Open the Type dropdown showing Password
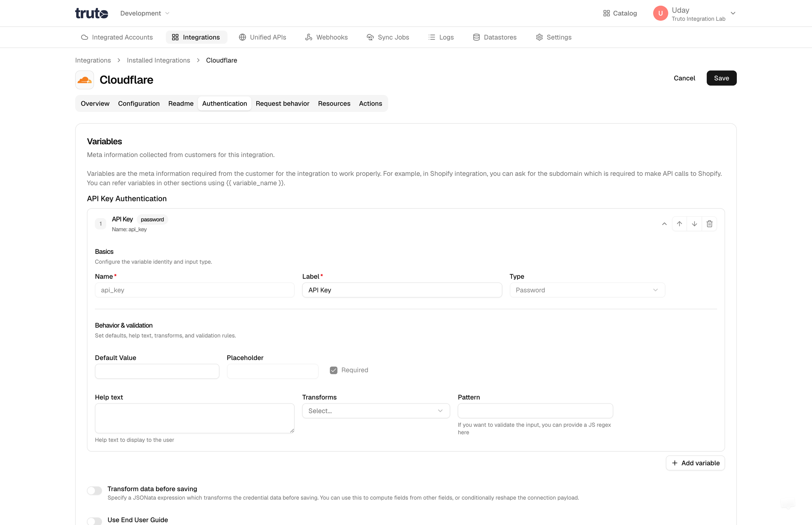The height and width of the screenshot is (525, 812). (587, 290)
